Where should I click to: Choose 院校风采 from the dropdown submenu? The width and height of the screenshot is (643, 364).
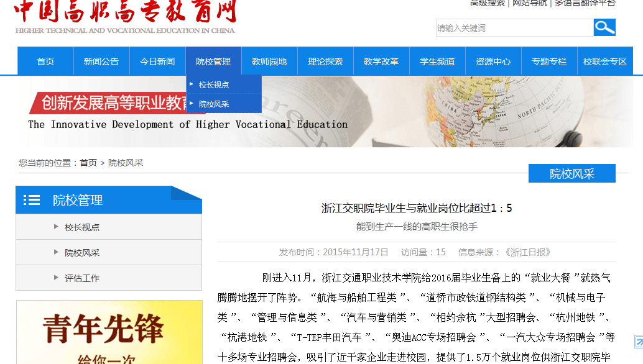coord(214,104)
